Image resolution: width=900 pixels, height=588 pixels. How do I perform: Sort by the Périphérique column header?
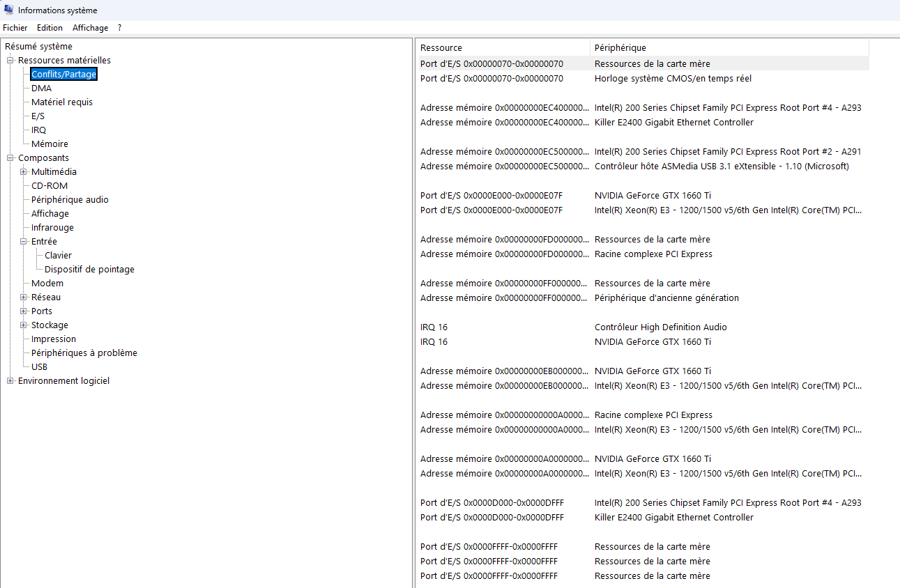tap(730, 47)
